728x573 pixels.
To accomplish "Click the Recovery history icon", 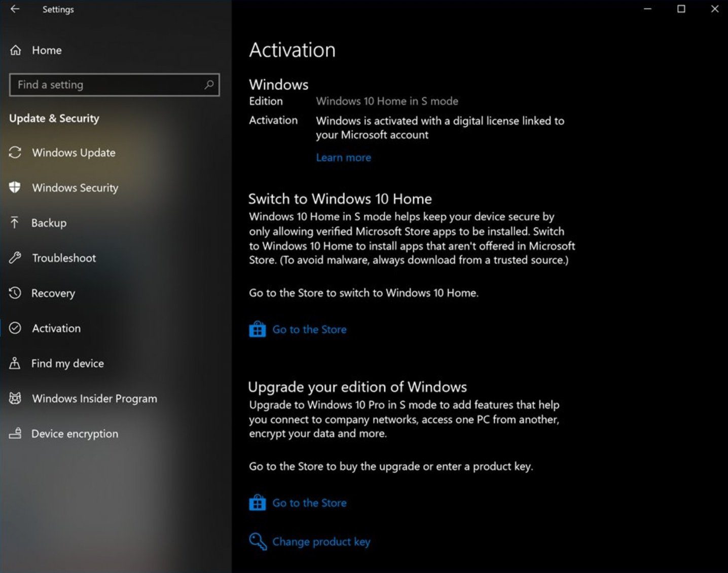I will click(15, 293).
